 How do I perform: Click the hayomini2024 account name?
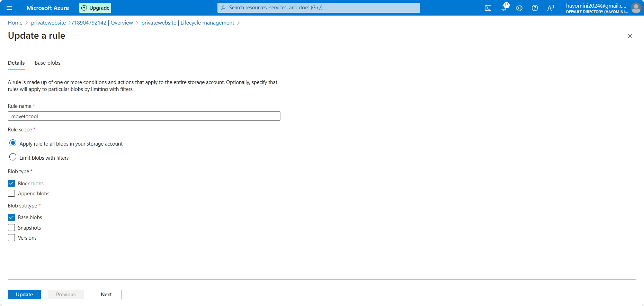point(596,6)
